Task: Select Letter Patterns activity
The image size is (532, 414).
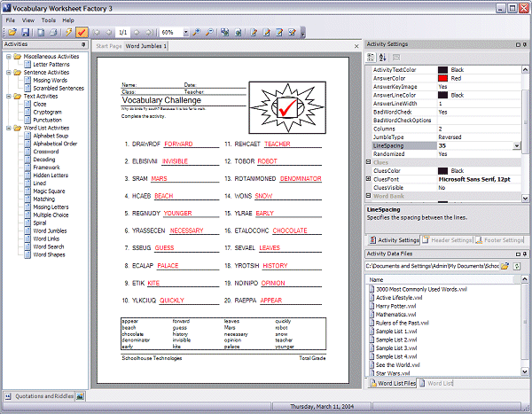Action: 51,65
